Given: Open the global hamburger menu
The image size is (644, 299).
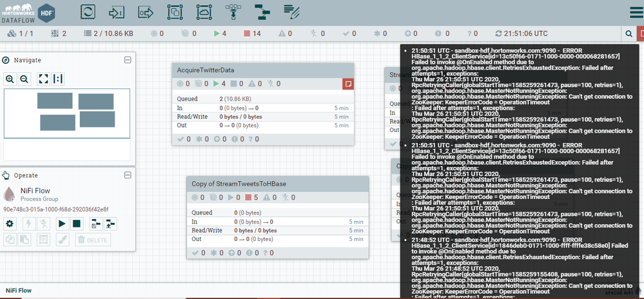Looking at the screenshot, I should tap(636, 12).
